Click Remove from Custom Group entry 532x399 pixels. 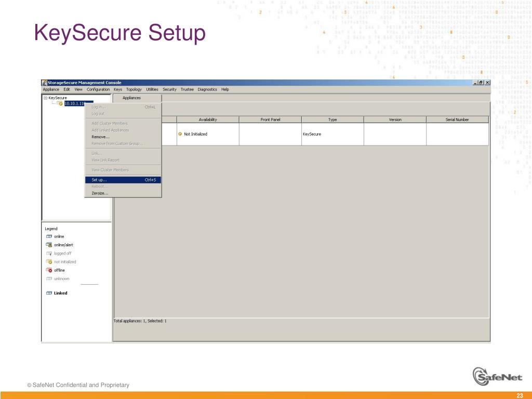[x=123, y=144]
